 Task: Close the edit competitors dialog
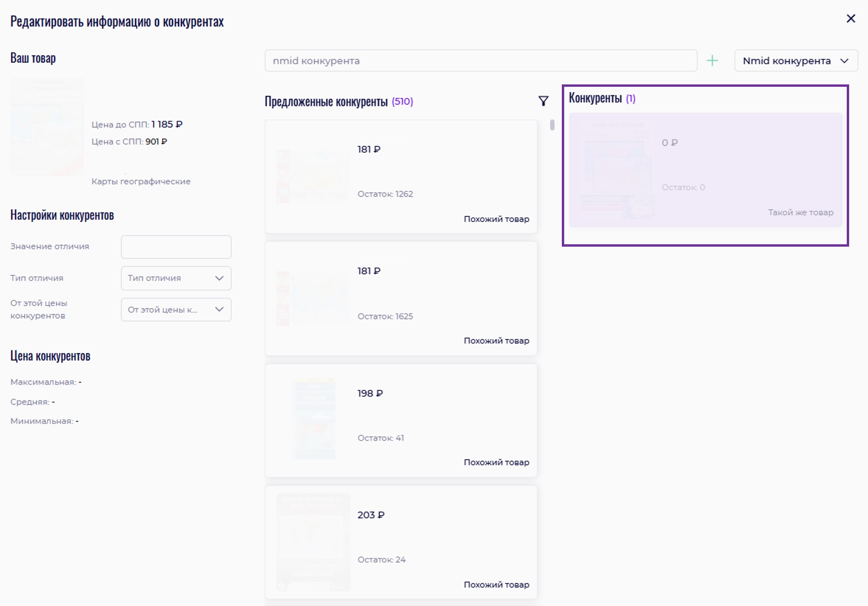pyautogui.click(x=851, y=18)
